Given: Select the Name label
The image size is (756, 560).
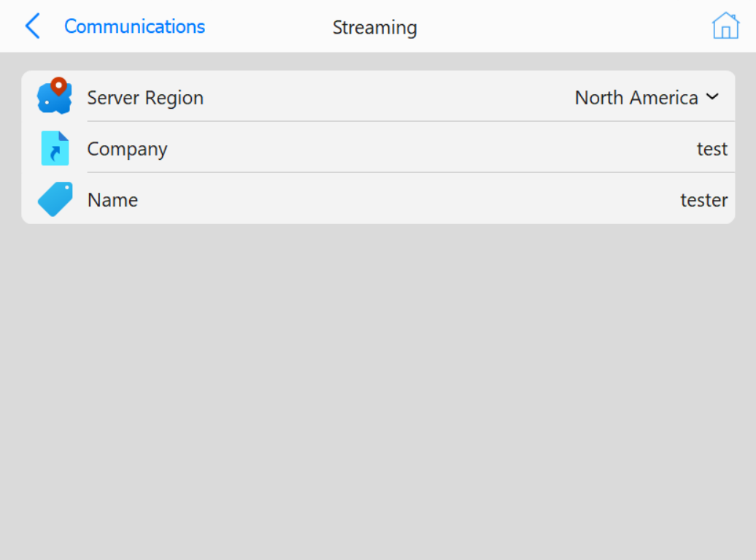Looking at the screenshot, I should point(113,200).
